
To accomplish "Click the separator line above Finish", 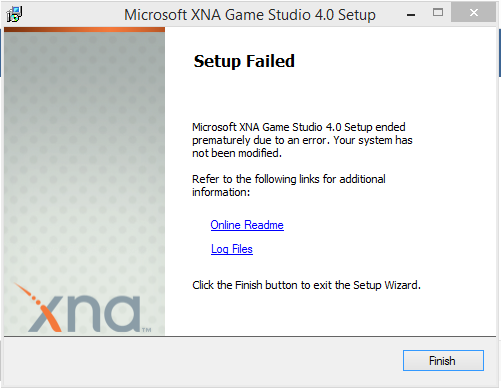I will pos(250,336).
